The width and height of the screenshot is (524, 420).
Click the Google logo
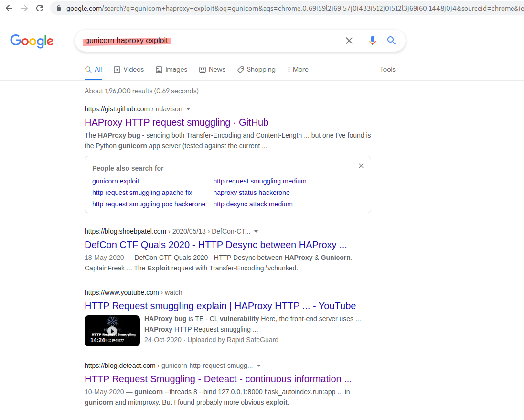(32, 41)
